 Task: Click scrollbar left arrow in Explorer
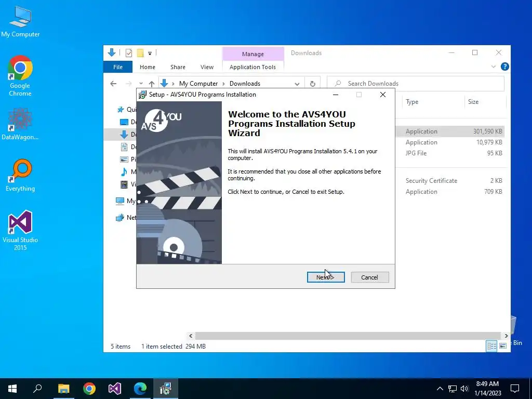191,336
